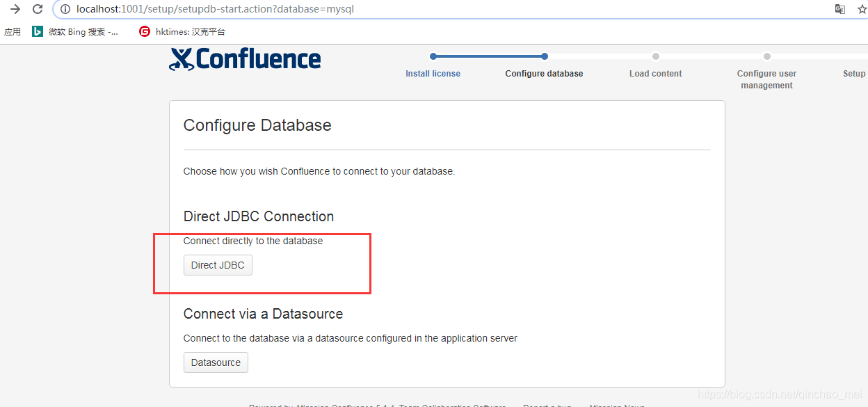This screenshot has width=868, height=407.
Task: Click the Configure database progress dot
Action: (545, 56)
